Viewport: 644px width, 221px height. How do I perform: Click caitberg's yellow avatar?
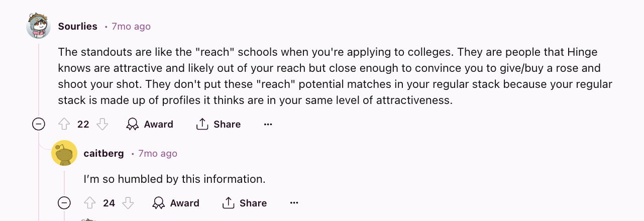click(64, 153)
